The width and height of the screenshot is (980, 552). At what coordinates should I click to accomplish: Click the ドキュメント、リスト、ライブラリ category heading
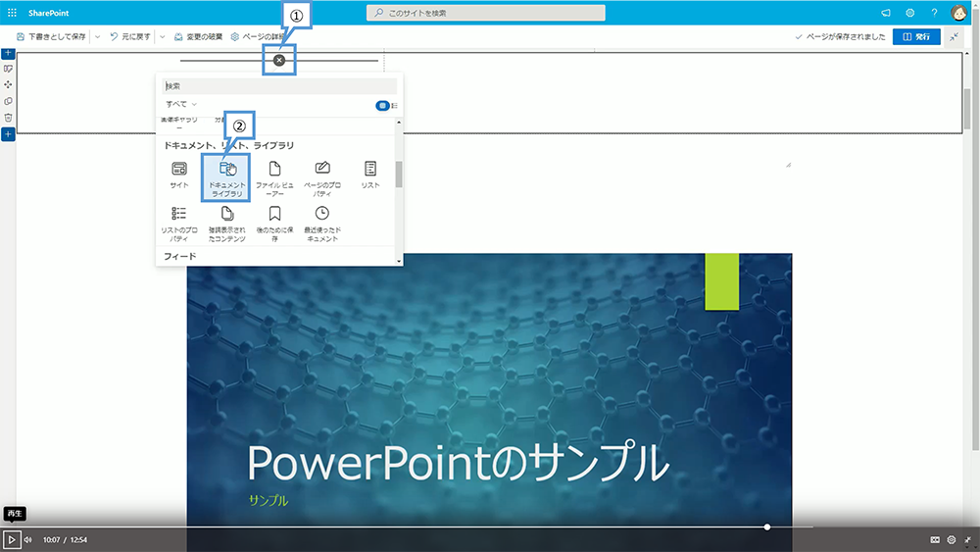(228, 145)
